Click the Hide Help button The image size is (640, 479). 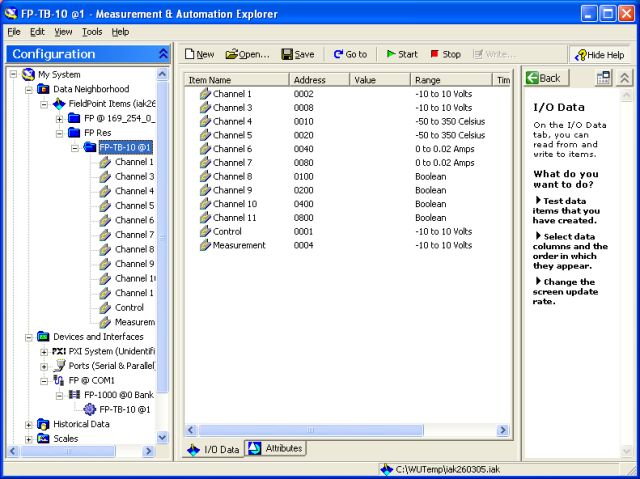click(x=599, y=55)
